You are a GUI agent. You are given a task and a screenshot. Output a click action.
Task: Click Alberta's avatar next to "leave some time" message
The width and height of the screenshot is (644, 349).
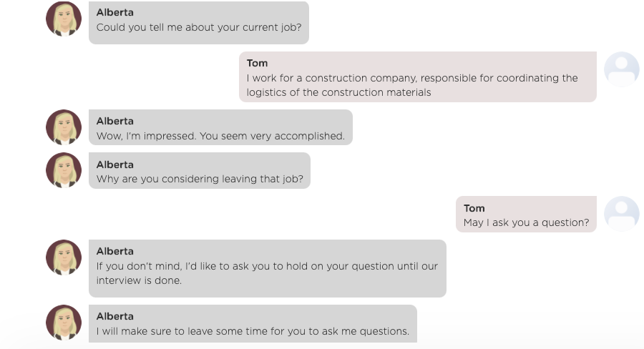[x=64, y=323]
